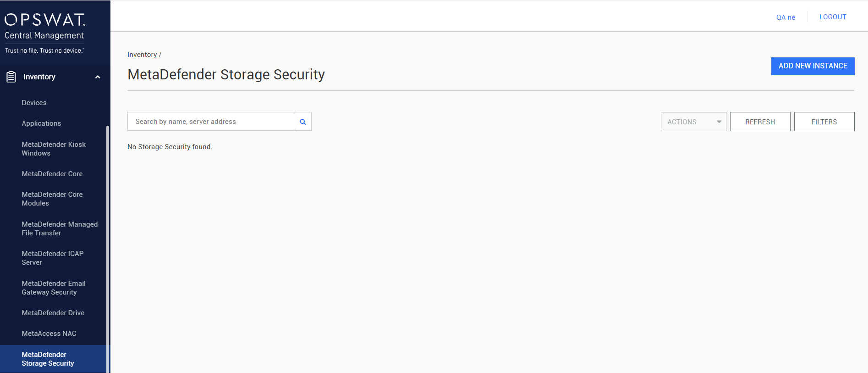Focus the search by name field

[x=211, y=122]
